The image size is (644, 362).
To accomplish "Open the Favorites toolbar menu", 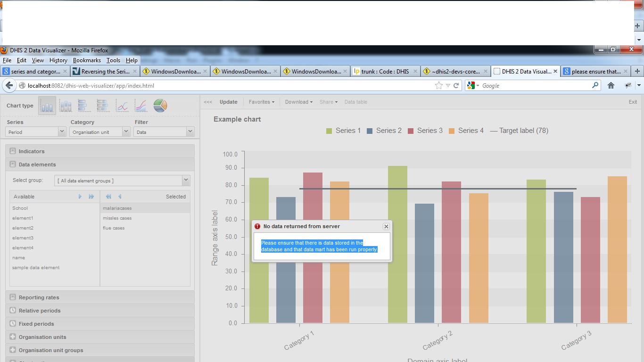I will [x=261, y=102].
